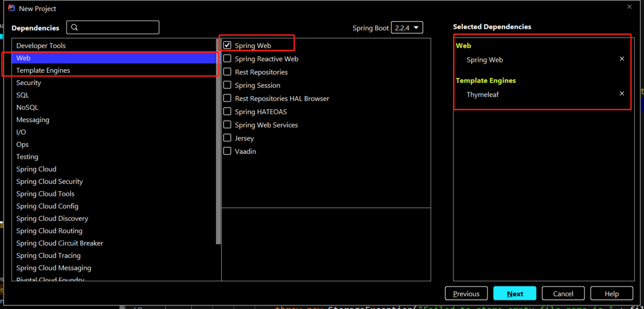
Task: Select the Spring Cloud Routing category
Action: [x=114, y=230]
